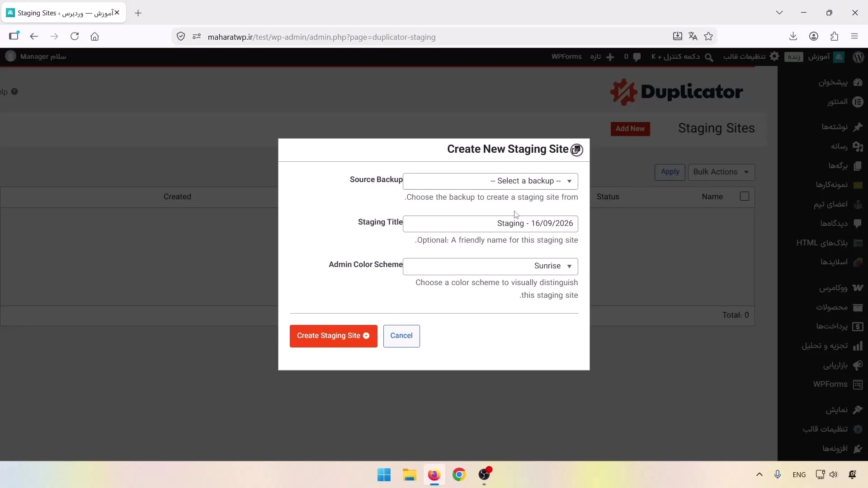Click the browser back arrow
Image resolution: width=868 pixels, height=488 pixels.
[34, 37]
